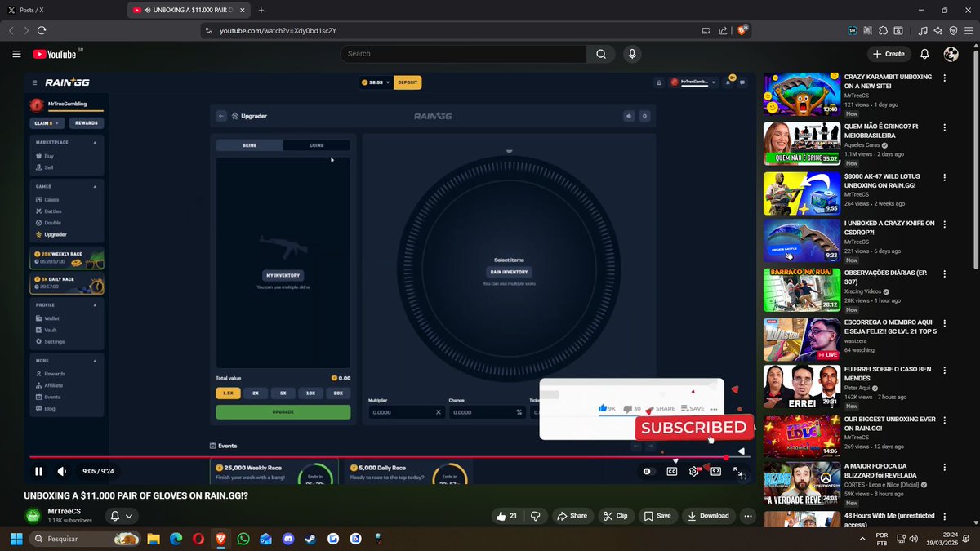Open Crazy Karambit Unboxing video thumbnail
This screenshot has height=551, width=980.
[x=801, y=95]
